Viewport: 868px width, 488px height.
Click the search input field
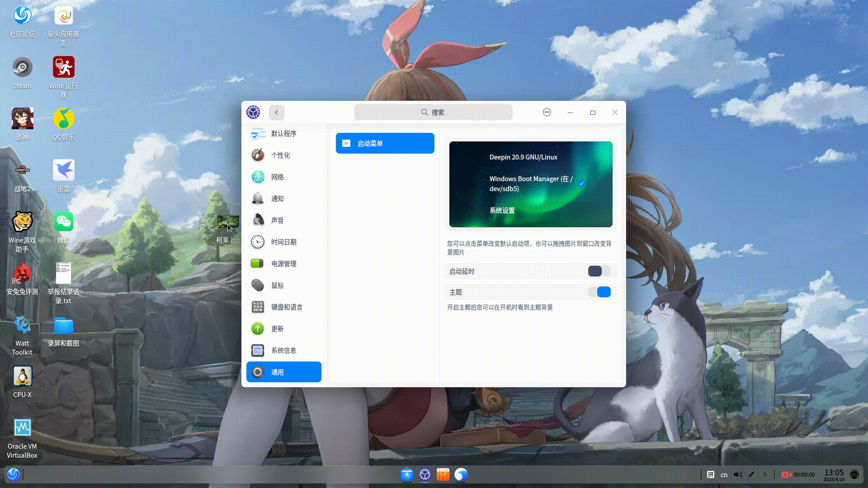[x=434, y=112]
